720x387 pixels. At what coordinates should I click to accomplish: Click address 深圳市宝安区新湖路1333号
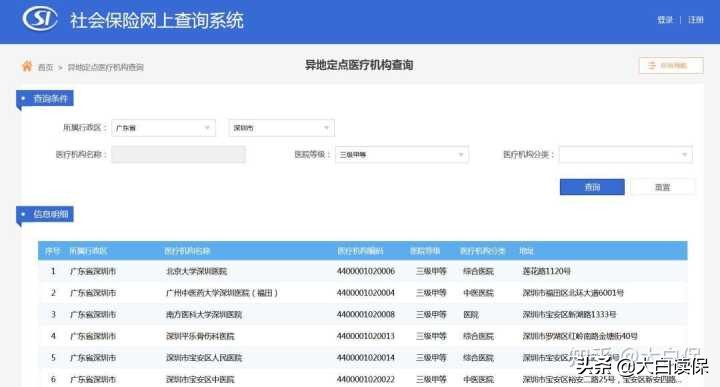click(x=569, y=314)
